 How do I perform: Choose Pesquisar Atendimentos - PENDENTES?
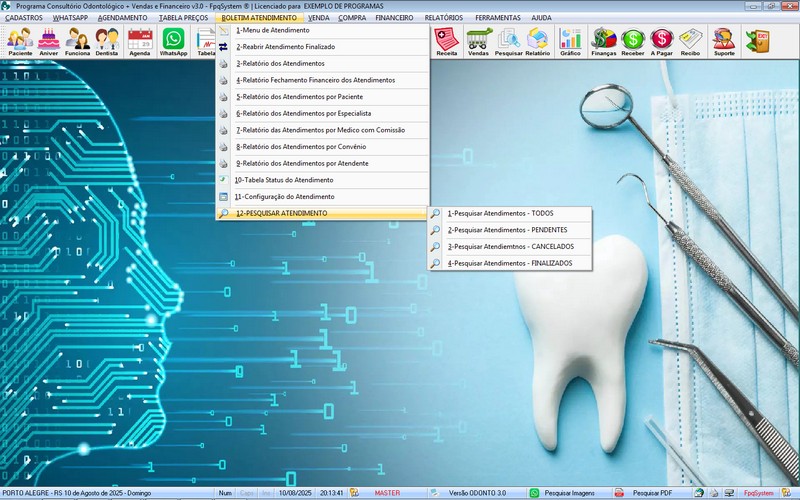point(510,230)
